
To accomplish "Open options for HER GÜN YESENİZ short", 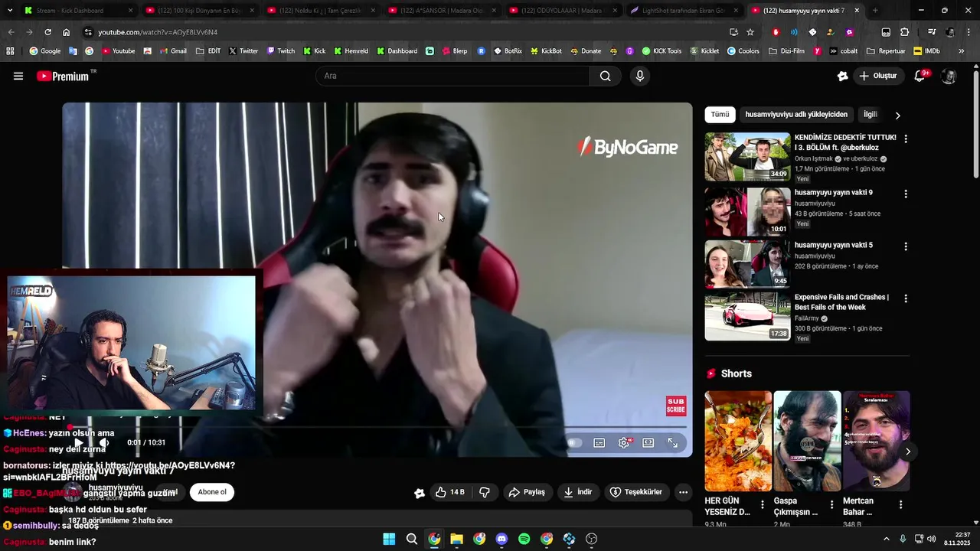I will click(763, 505).
